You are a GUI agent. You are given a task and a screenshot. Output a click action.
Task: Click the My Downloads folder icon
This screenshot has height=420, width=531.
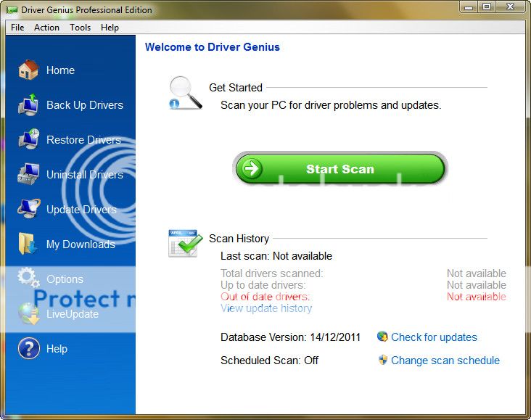pyautogui.click(x=28, y=244)
